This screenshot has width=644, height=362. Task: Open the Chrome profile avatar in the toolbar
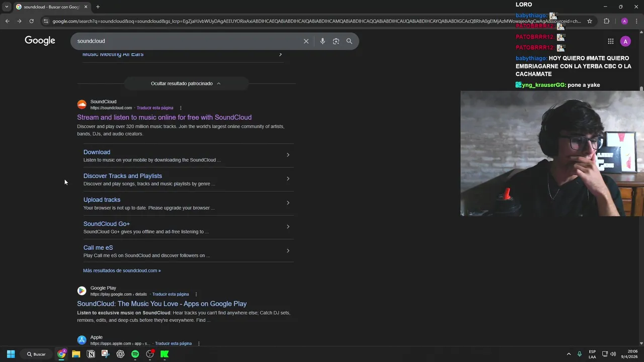(624, 21)
